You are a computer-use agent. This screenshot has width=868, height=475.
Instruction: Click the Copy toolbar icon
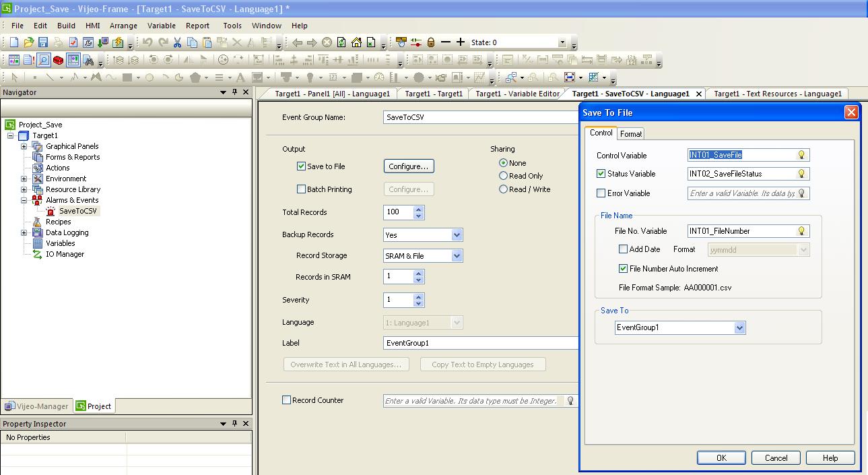[x=193, y=42]
